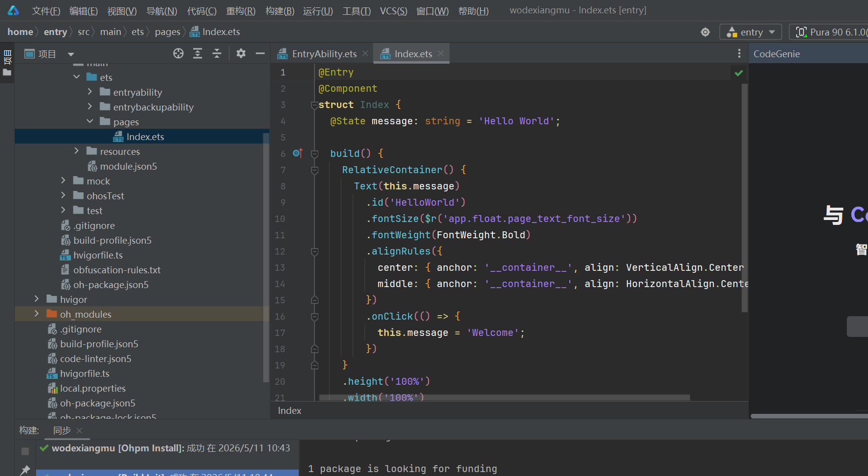Hide the project panel with minus icon
868x476 pixels.
pyautogui.click(x=260, y=53)
